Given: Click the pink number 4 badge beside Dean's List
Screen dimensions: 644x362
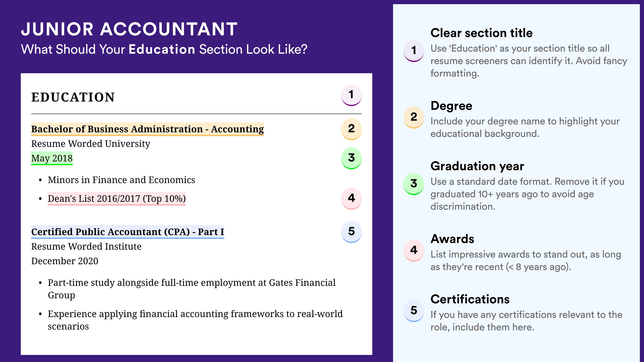Looking at the screenshot, I should coord(351,198).
